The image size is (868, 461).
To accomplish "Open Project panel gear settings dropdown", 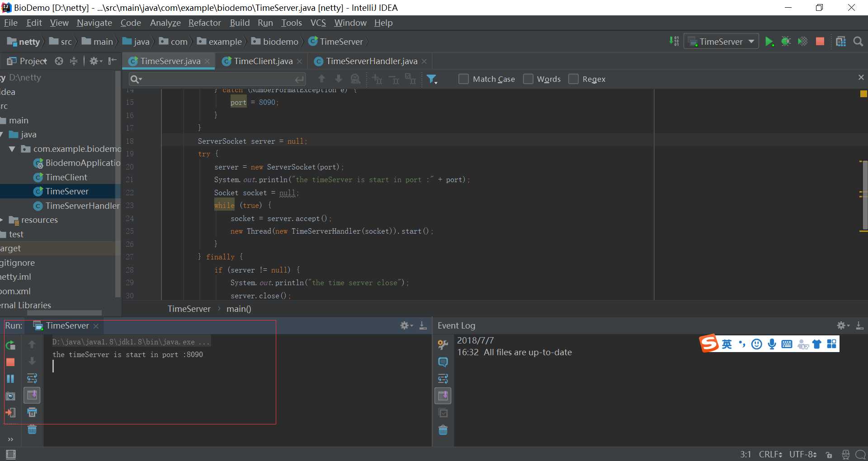I will click(96, 61).
